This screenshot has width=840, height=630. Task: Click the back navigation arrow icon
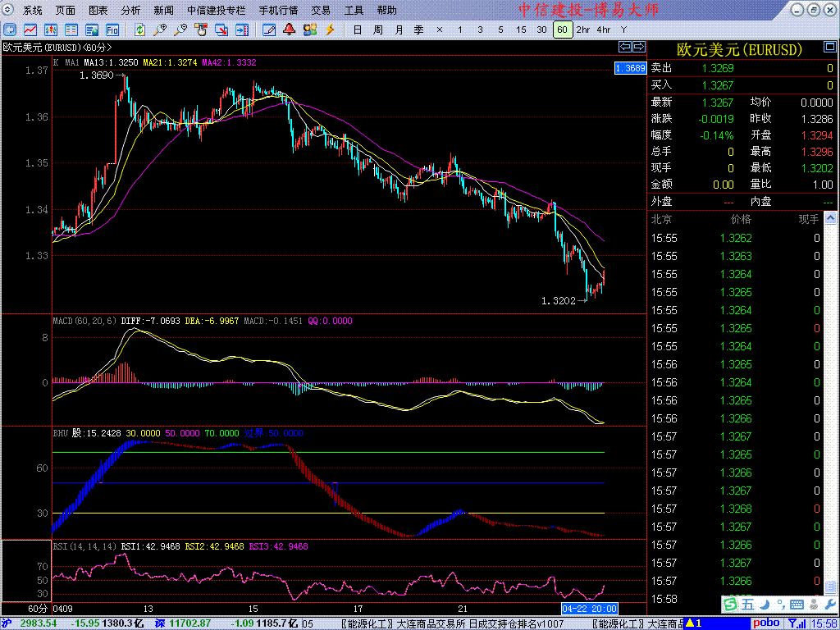click(x=10, y=30)
